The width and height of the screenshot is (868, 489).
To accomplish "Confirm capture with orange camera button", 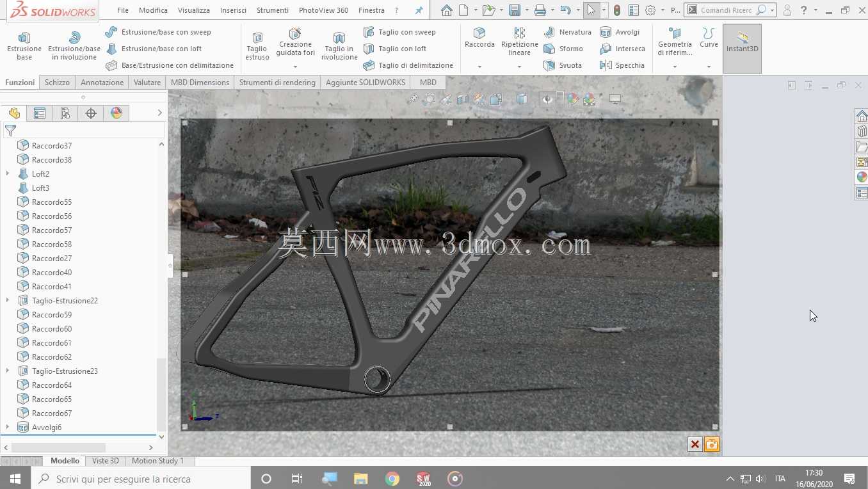I will coord(712,444).
